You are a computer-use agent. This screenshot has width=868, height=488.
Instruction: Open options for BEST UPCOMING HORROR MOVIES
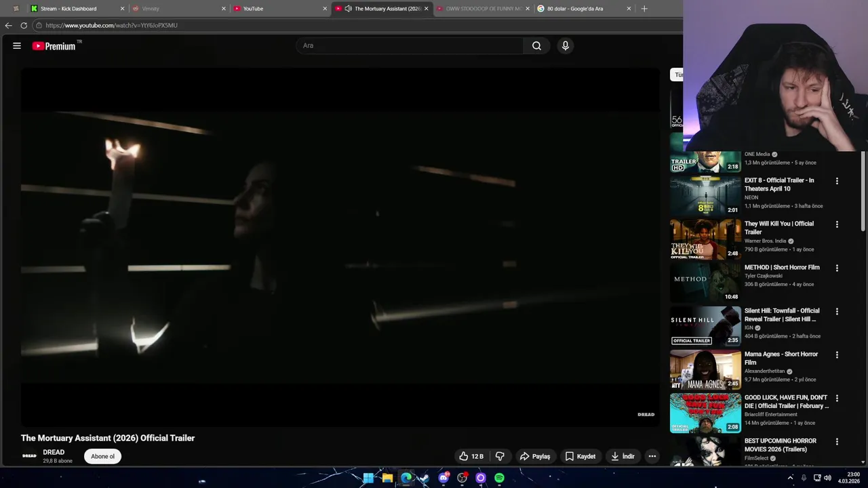837,441
